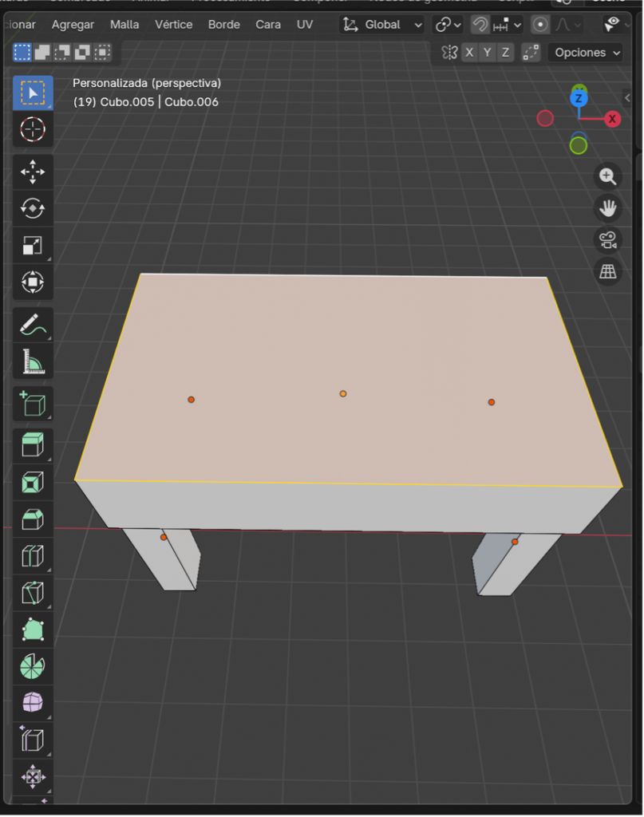Click the mesh symmetry butterfly icon

tap(449, 53)
